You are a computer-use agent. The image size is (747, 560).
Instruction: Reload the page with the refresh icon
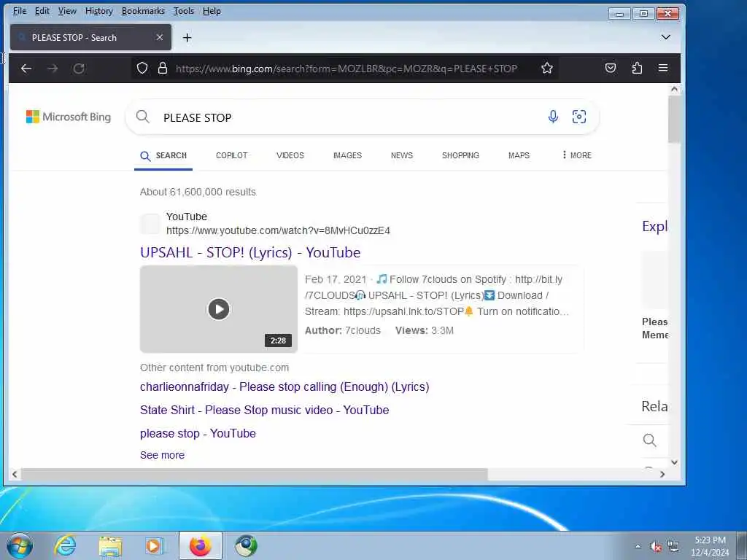point(79,69)
